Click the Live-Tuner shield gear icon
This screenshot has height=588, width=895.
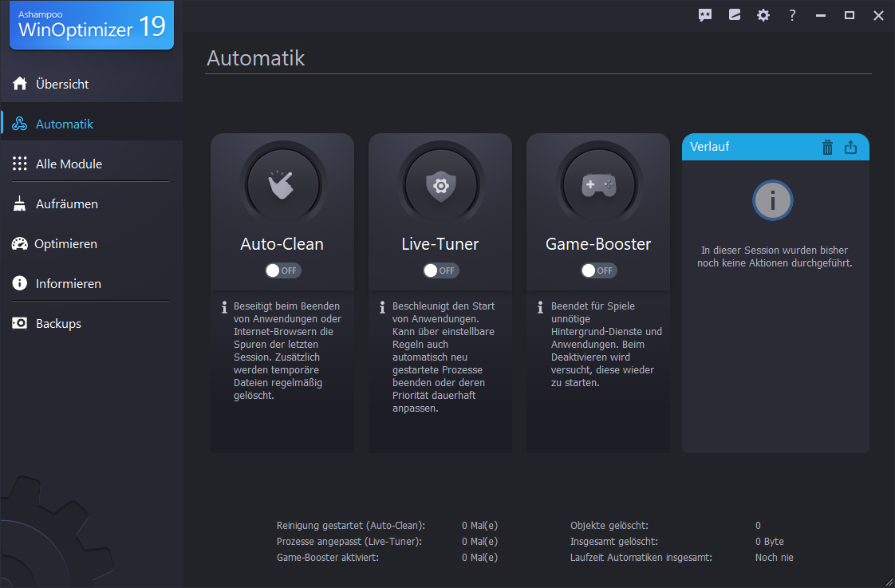(440, 185)
